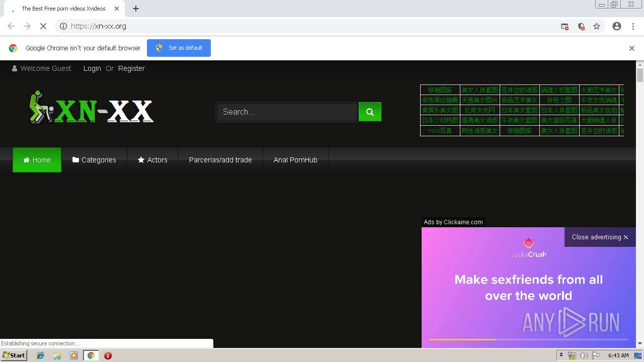Click the page vertical scrollbar thumb

point(640,75)
